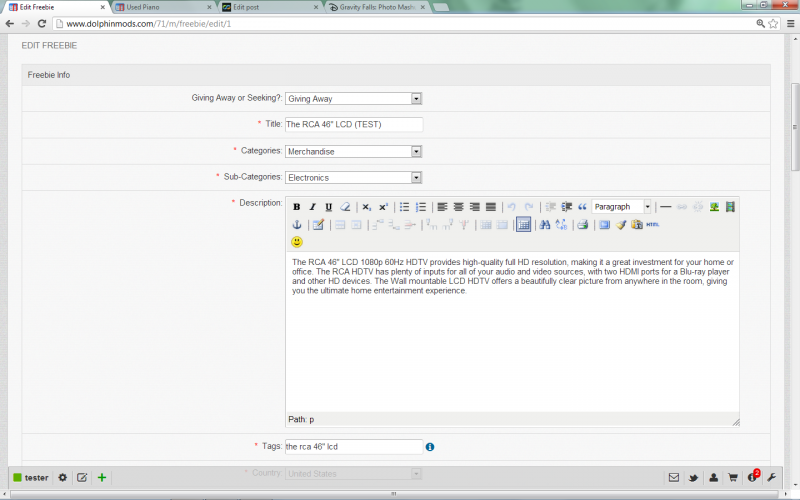View the notifications icon with red badge
This screenshot has height=500, width=800.
(753, 477)
